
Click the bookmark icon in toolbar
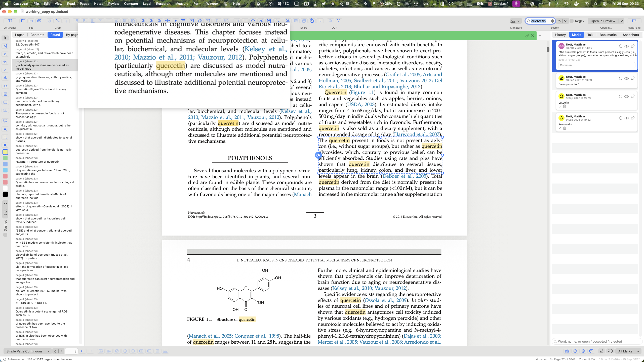pos(320,21)
